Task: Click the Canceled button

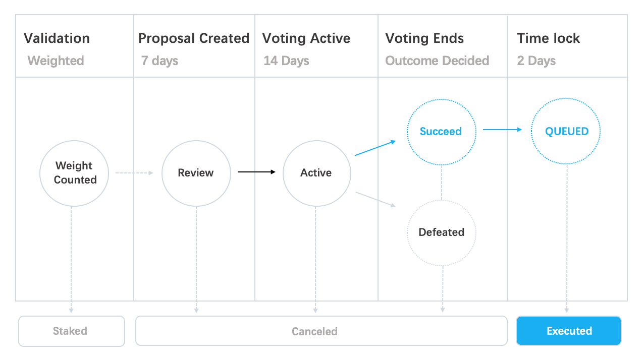Action: (x=321, y=331)
